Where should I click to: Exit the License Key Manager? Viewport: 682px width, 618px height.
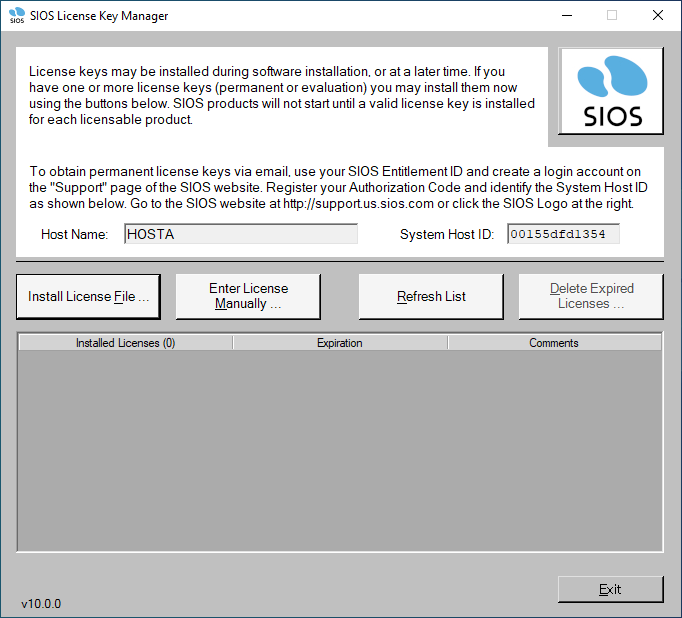pos(611,589)
